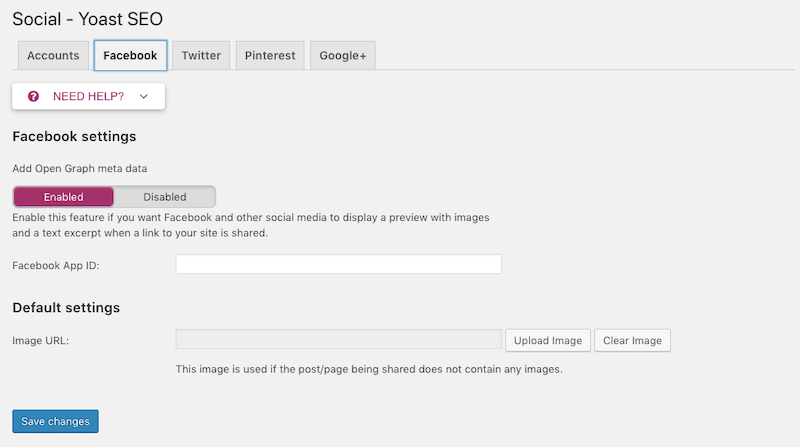This screenshot has width=800, height=447.
Task: View the Google+ tab
Action: pos(343,55)
